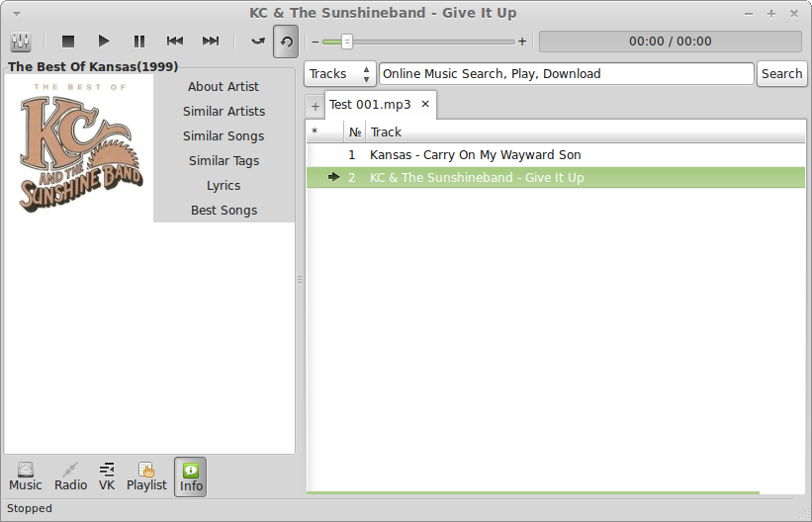
Task: Open the equalizer settings icon
Action: pyautogui.click(x=21, y=42)
